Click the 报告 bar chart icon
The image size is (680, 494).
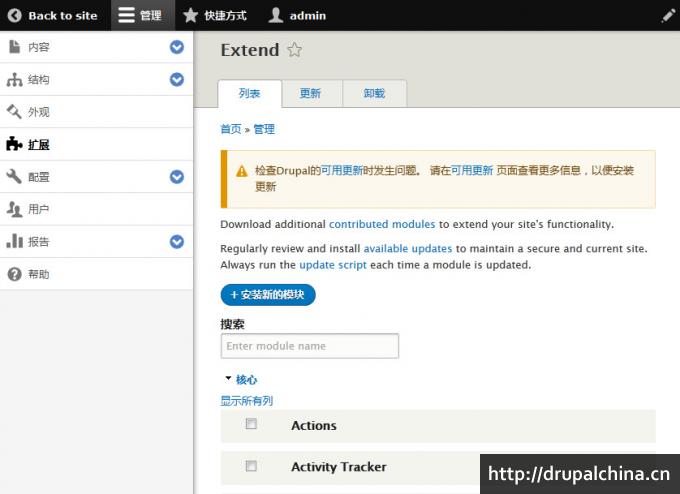click(x=14, y=241)
